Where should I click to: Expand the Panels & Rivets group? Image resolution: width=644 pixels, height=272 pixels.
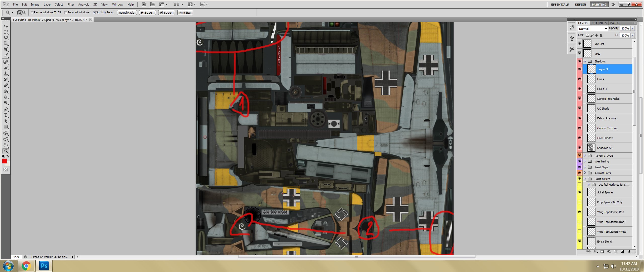(585, 155)
